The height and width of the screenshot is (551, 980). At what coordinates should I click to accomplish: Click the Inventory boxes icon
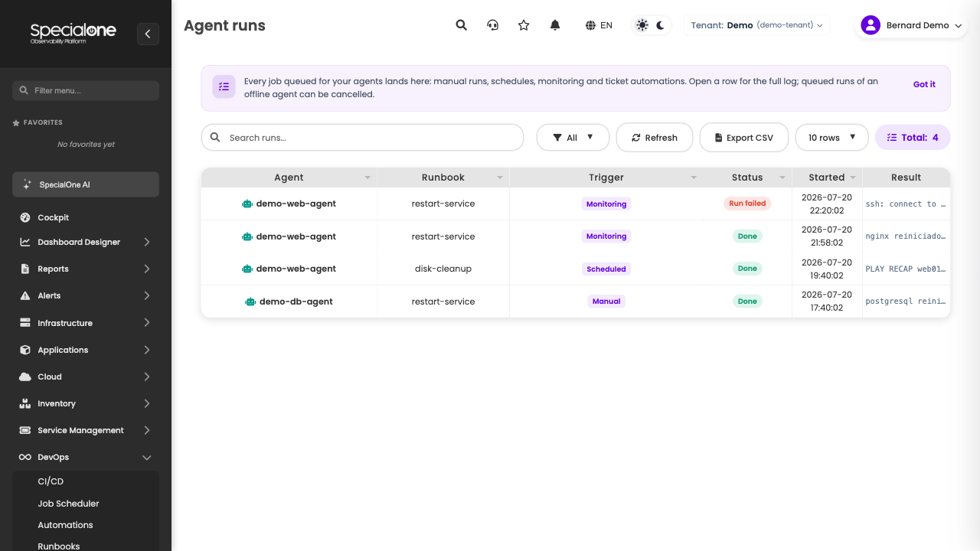[25, 403]
